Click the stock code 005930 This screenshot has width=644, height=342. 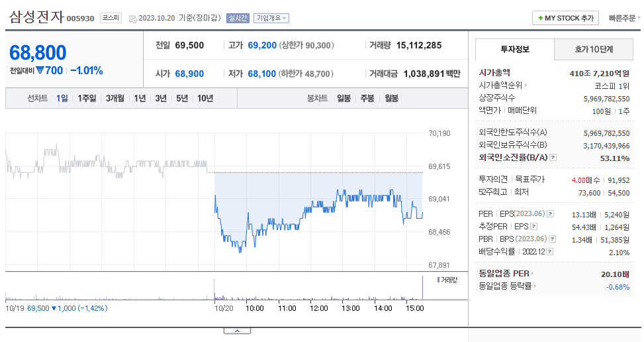coord(81,19)
